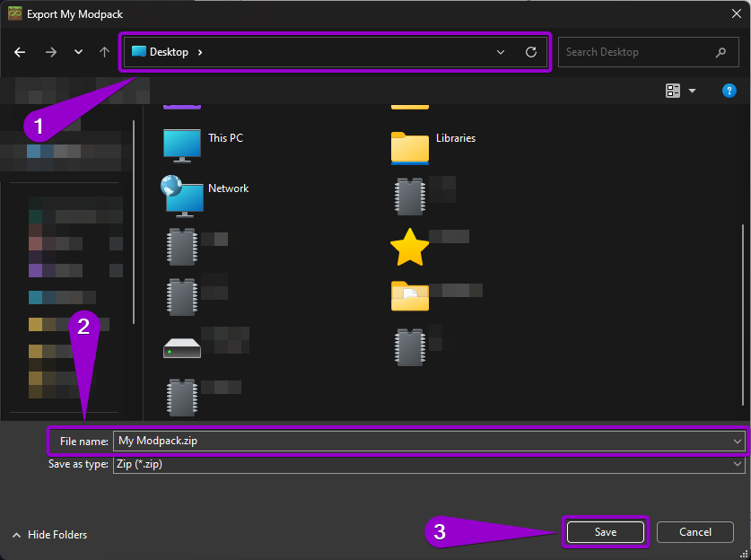This screenshot has width=751, height=560.
Task: Cancel the export dialog
Action: tap(694, 531)
